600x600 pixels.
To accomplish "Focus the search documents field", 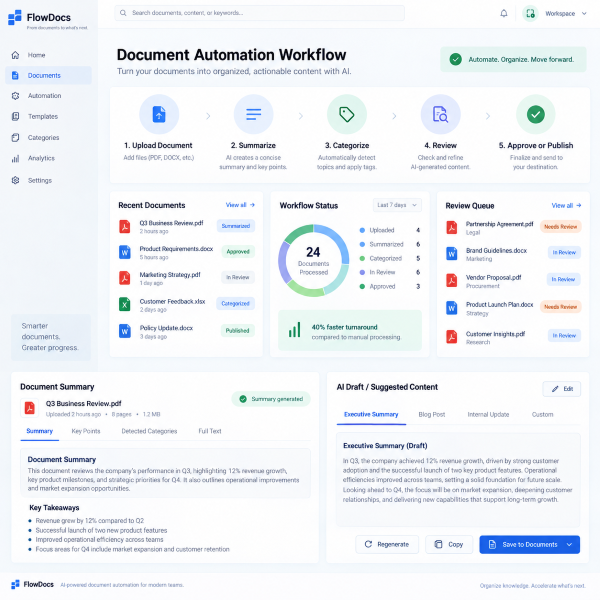I will pos(259,13).
